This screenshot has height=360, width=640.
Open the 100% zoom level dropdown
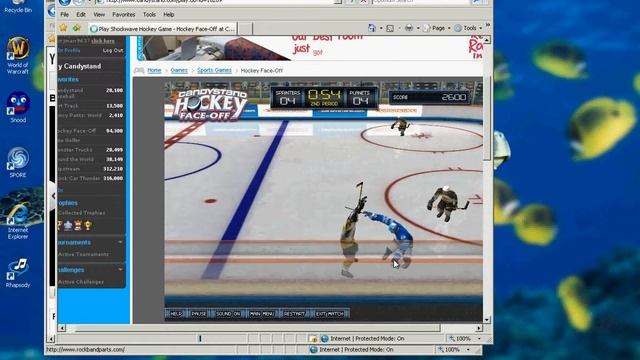coord(479,338)
